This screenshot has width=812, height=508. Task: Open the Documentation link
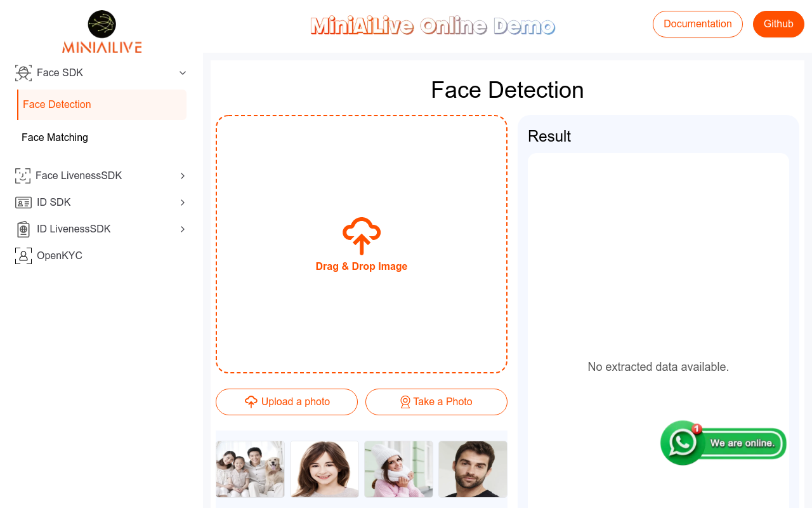coord(698,24)
